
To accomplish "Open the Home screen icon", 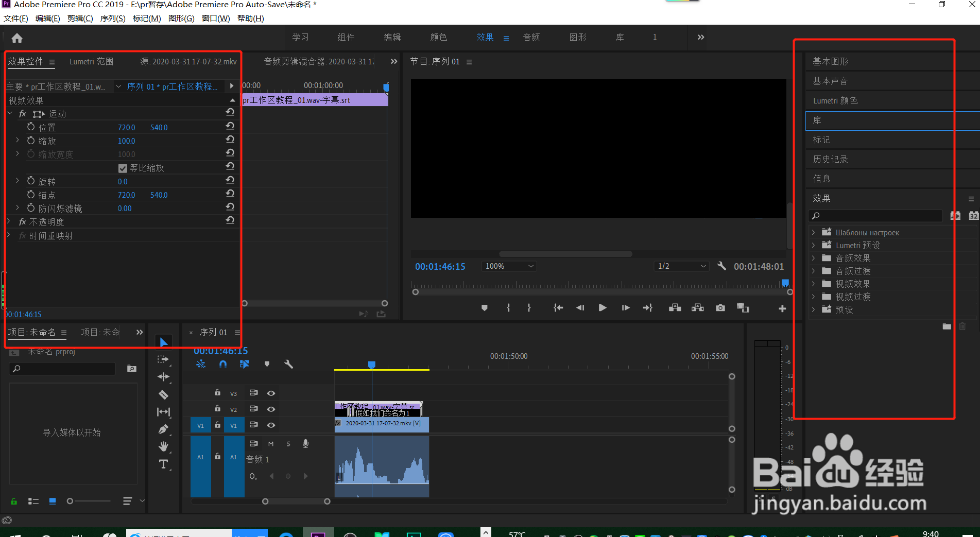I will click(17, 38).
